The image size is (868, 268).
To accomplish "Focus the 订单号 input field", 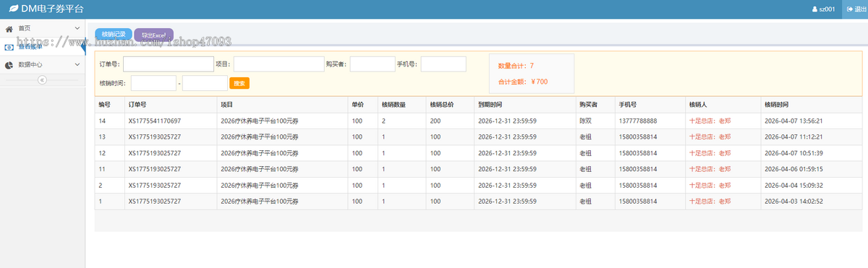I will point(168,64).
